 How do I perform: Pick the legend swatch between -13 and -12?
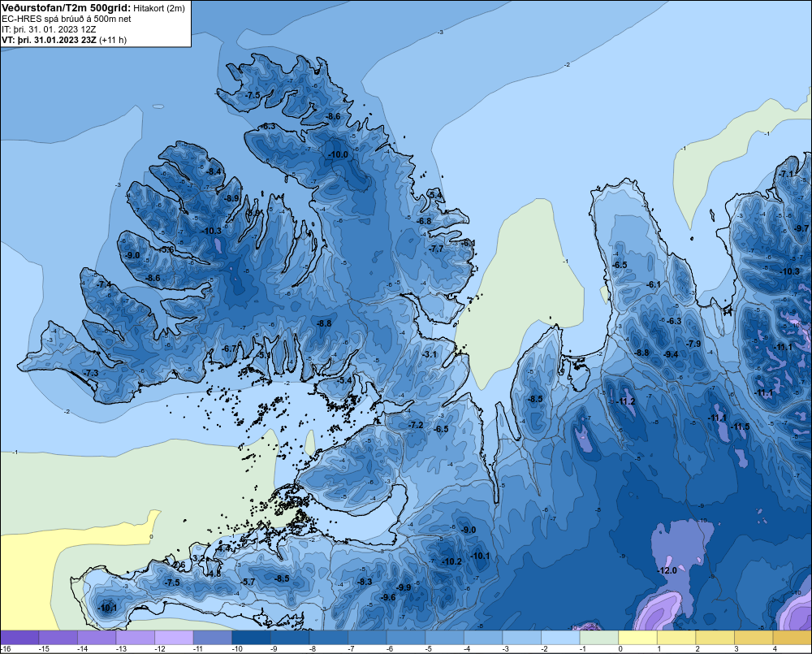point(135,637)
